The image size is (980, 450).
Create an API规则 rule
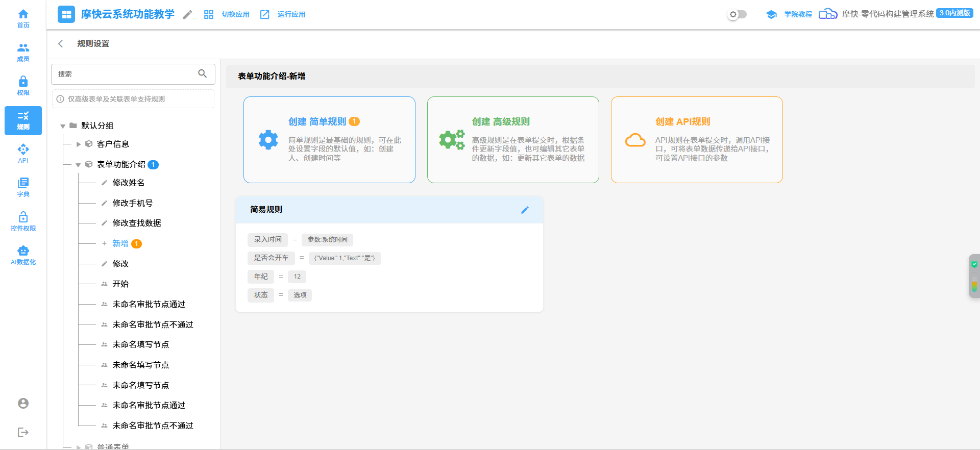pos(697,140)
